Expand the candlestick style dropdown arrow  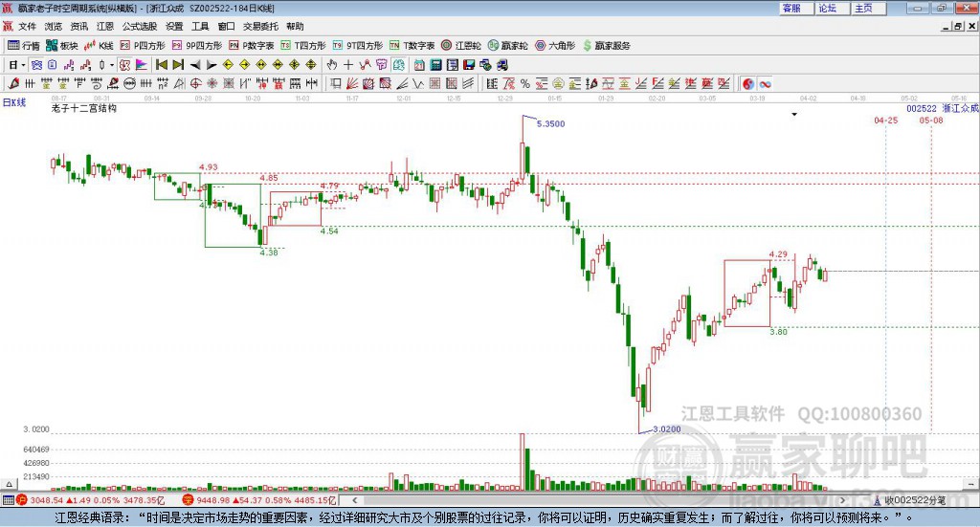tap(112, 65)
